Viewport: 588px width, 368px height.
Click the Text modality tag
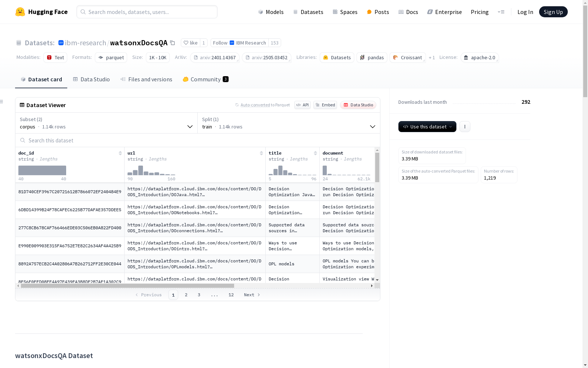(x=55, y=57)
